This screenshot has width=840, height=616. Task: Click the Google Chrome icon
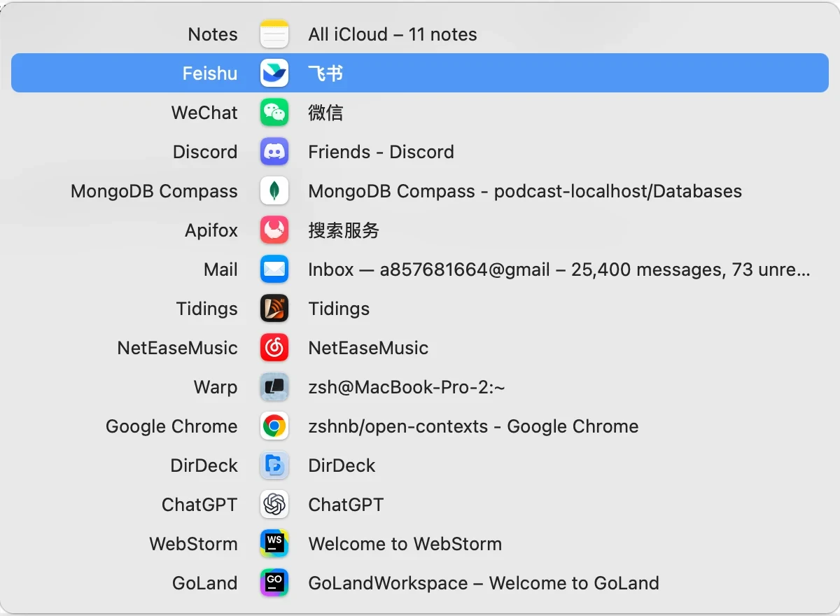pyautogui.click(x=274, y=426)
